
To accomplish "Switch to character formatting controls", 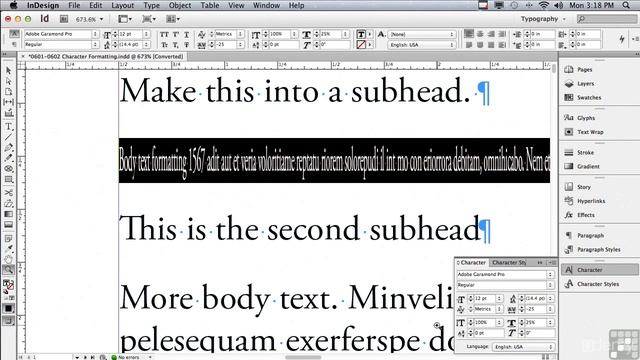I will pos(14,34).
